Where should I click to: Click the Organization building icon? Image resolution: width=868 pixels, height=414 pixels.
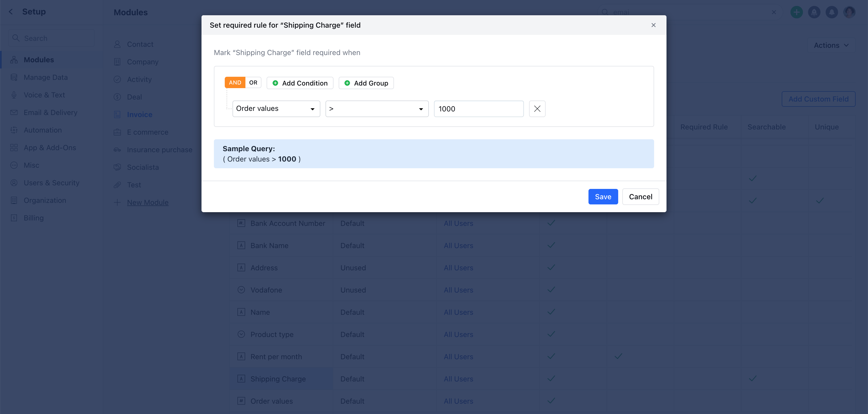(14, 200)
